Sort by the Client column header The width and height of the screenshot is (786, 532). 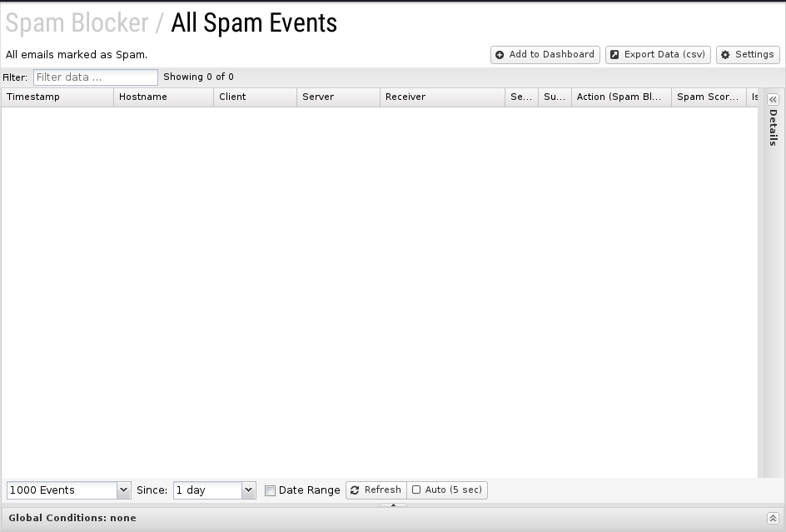tap(255, 97)
